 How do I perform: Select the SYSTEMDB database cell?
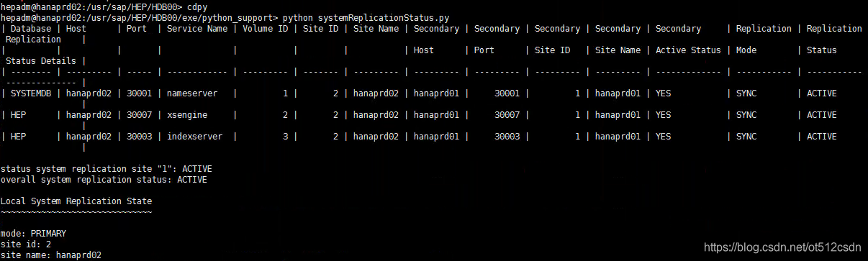[31, 93]
